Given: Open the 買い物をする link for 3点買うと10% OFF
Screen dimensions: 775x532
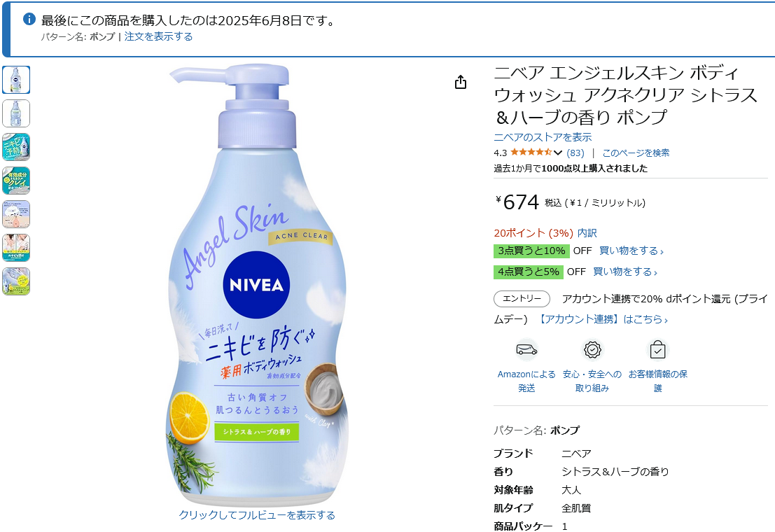Looking at the screenshot, I should click(x=631, y=251).
